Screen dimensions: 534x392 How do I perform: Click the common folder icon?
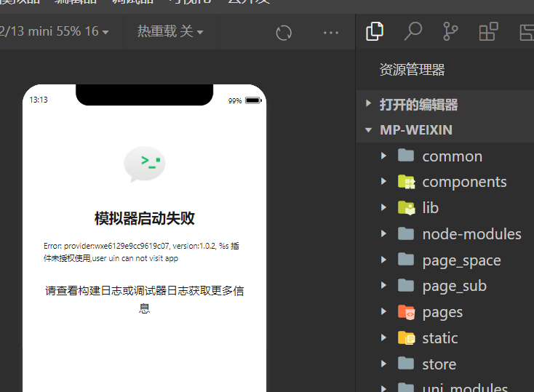click(x=406, y=156)
